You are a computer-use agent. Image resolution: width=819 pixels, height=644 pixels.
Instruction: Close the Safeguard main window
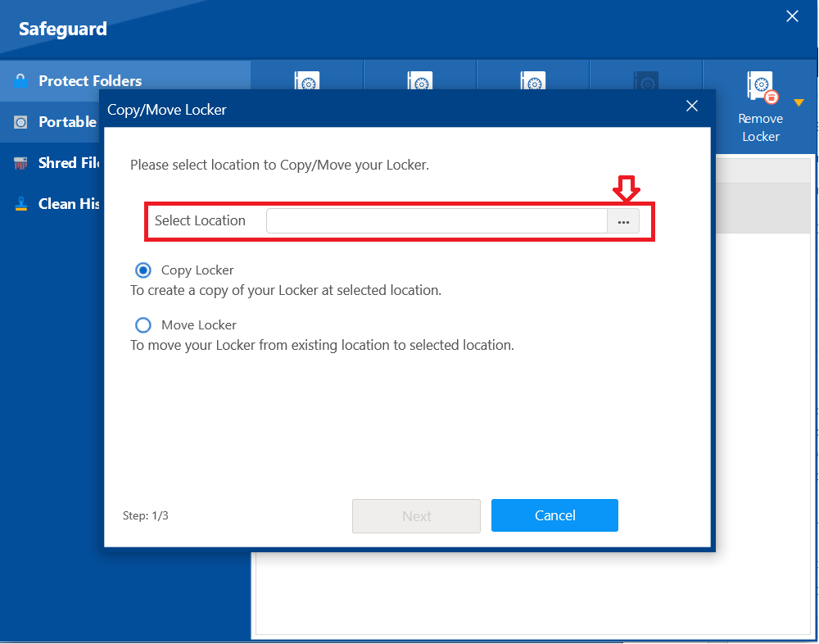pos(792,16)
